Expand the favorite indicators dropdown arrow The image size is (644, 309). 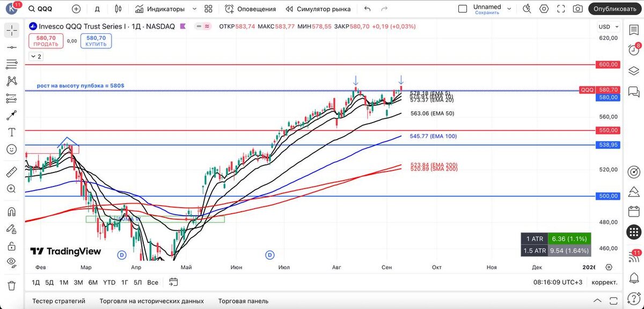point(194,9)
